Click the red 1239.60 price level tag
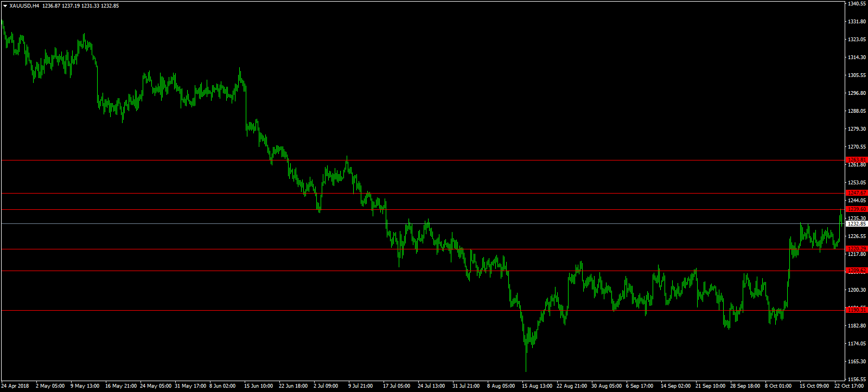 tap(857, 209)
